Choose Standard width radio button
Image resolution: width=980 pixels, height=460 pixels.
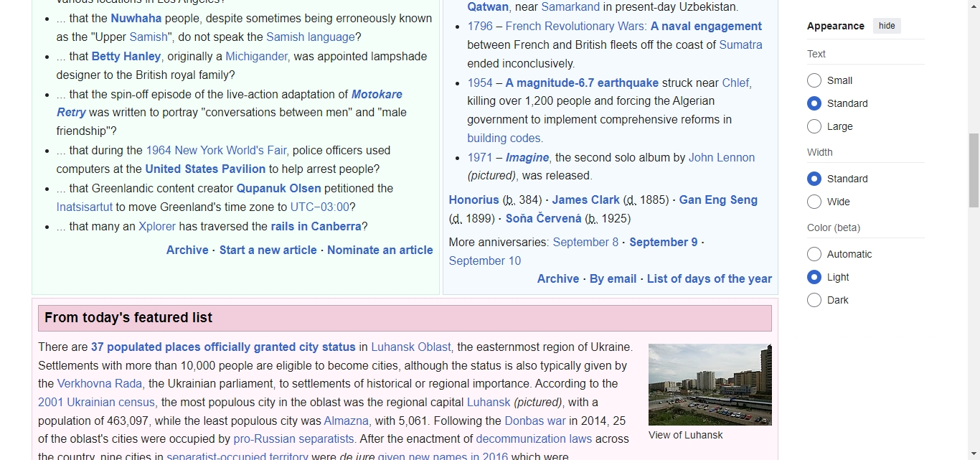(x=814, y=179)
